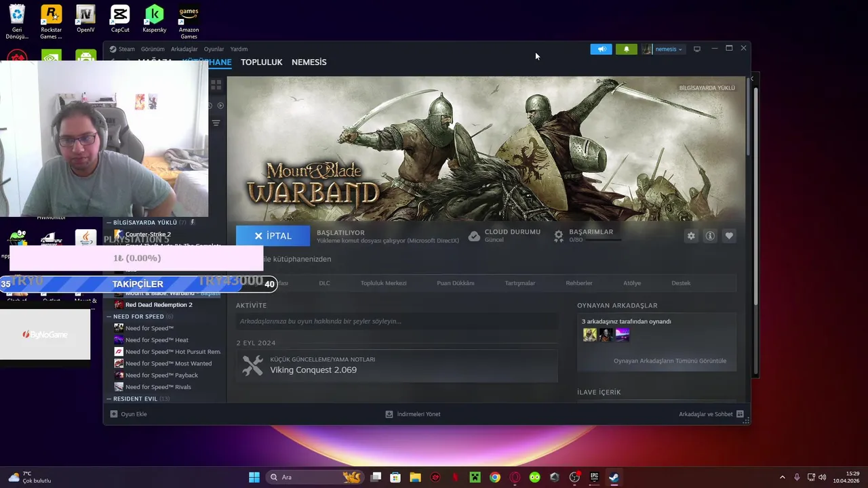Show hidden system tray icons chevron

pos(782,477)
